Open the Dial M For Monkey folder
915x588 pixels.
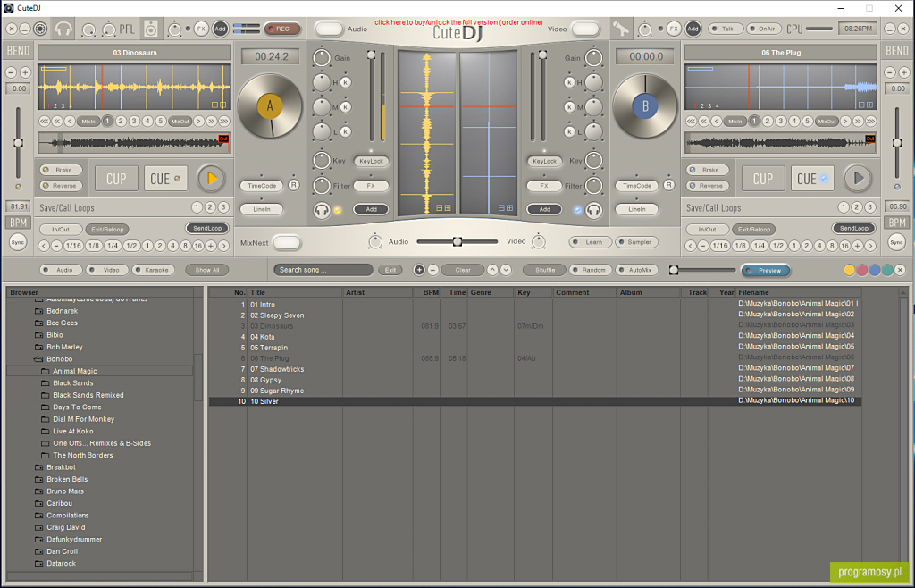coord(83,419)
